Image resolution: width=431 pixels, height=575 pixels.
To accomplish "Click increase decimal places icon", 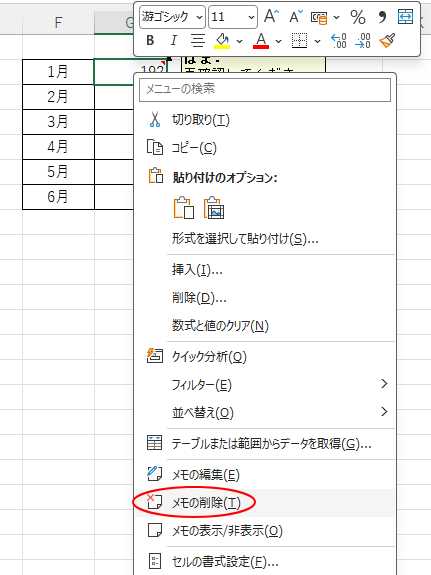I will click(339, 40).
